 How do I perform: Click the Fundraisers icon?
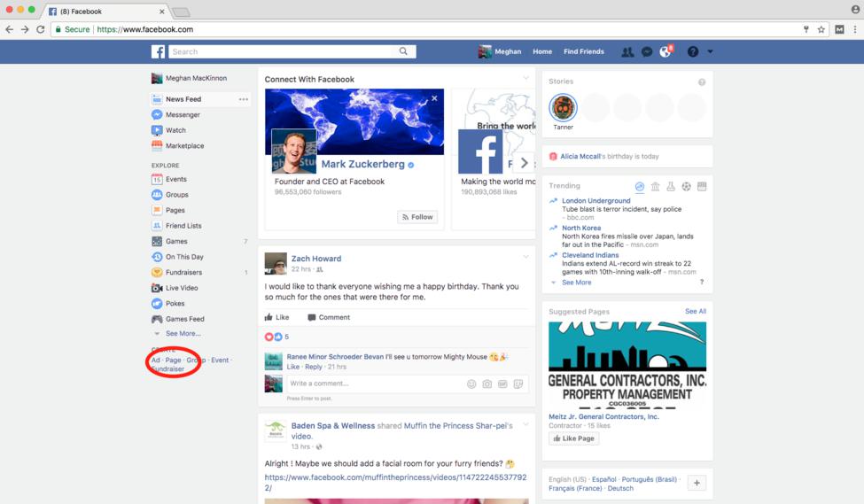point(157,272)
